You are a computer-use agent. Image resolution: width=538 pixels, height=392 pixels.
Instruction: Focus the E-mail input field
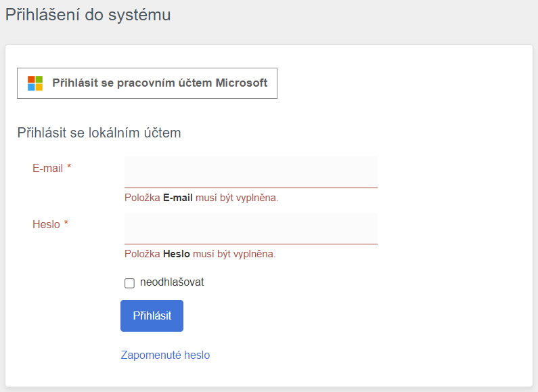[250, 171]
